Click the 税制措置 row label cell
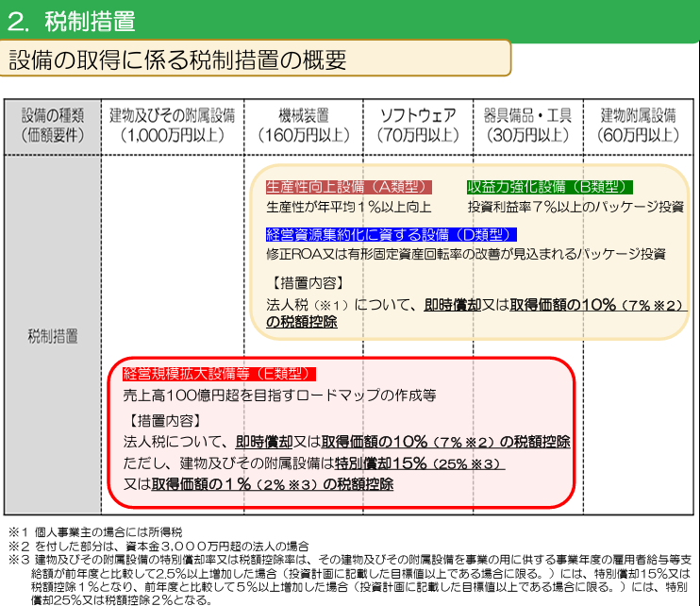Viewport: 700px width, 606px height. (53, 336)
